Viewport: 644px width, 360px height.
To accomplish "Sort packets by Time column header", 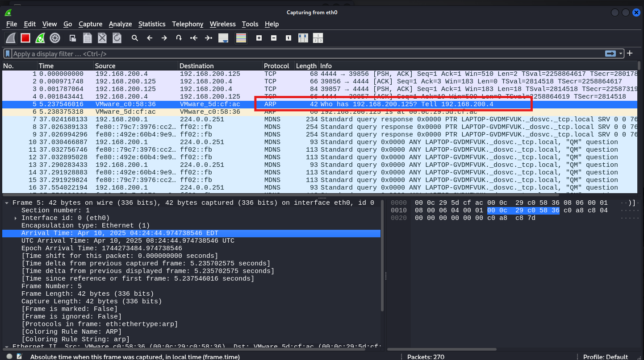I will [65, 66].
